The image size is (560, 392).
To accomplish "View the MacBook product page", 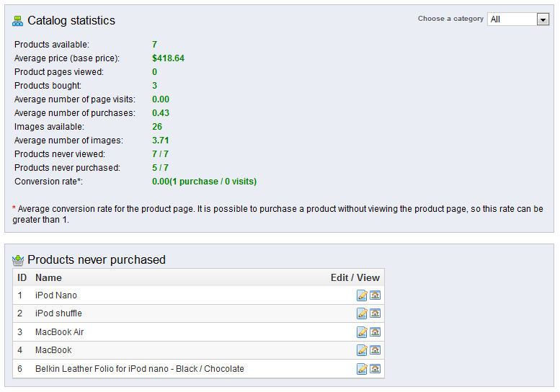I will 375,350.
